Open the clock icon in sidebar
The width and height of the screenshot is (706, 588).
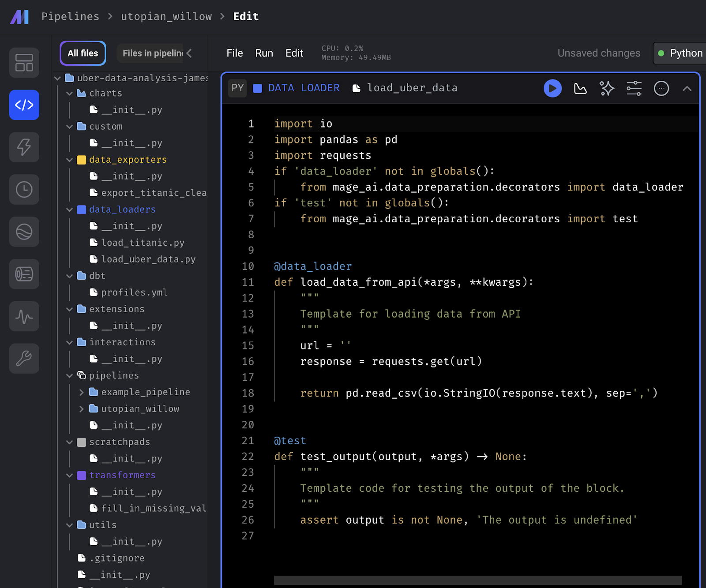24,190
